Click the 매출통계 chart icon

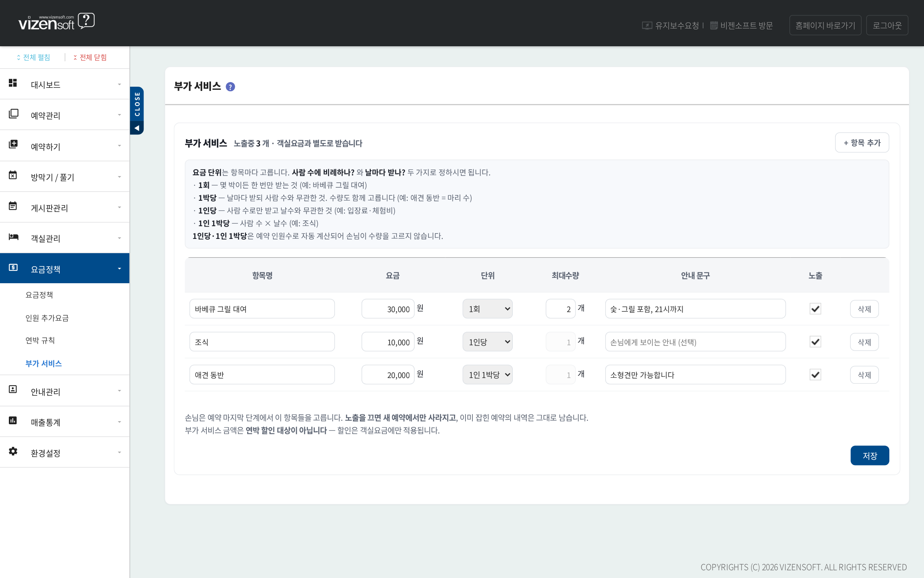tap(13, 420)
